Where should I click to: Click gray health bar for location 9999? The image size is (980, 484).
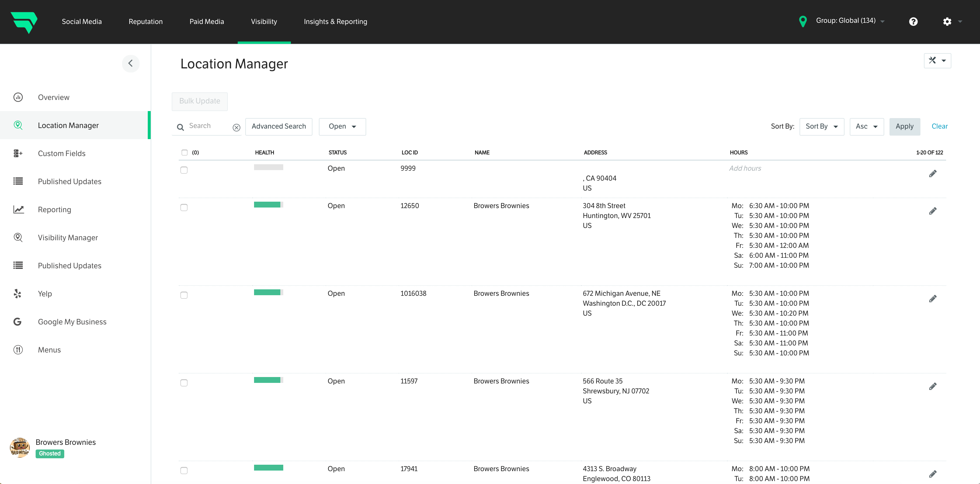coord(269,167)
